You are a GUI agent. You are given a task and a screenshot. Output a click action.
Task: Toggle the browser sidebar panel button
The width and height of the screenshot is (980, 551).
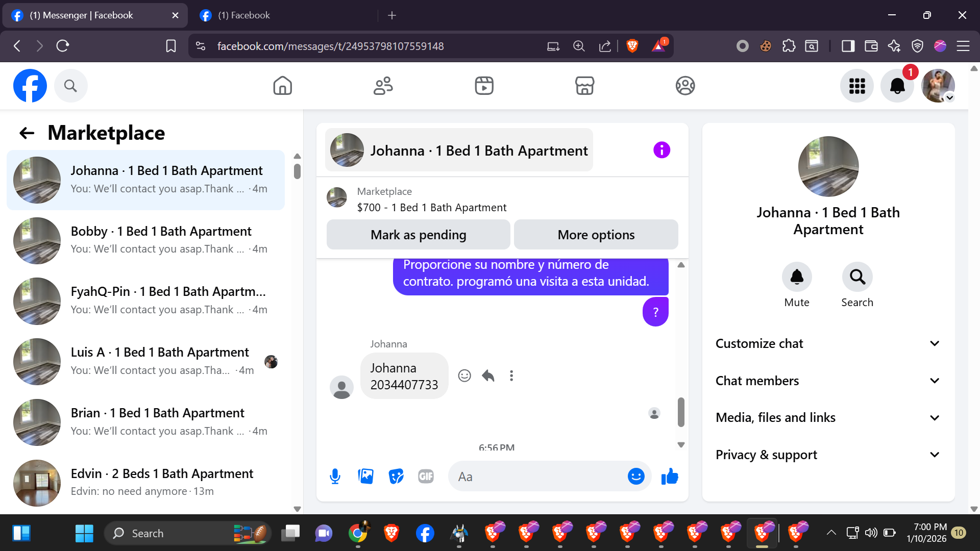(848, 46)
